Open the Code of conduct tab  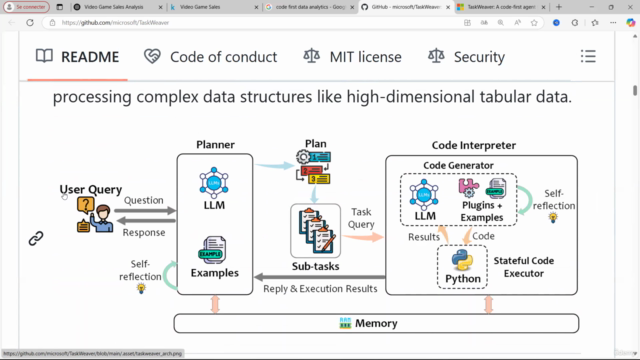[211, 57]
